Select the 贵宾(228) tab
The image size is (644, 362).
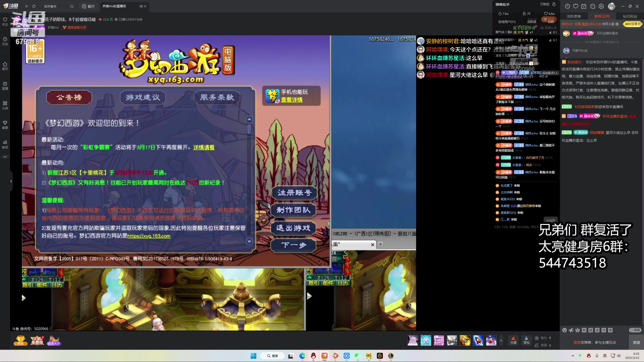tap(602, 16)
